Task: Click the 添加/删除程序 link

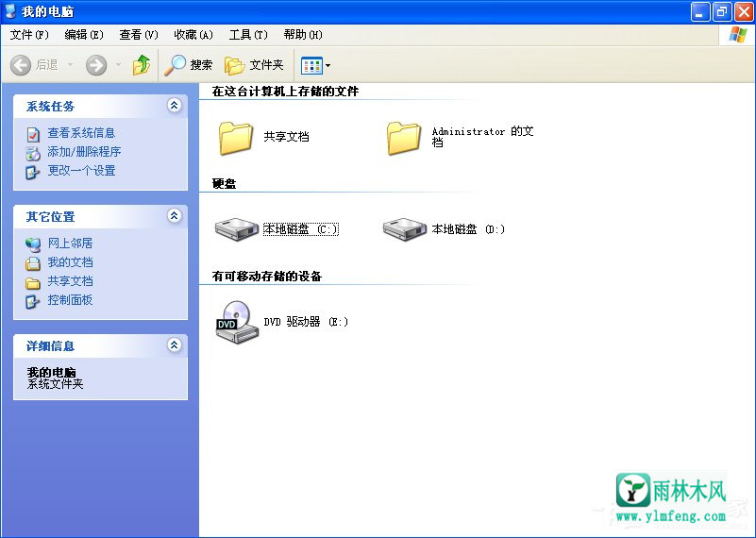Action: pos(84,152)
